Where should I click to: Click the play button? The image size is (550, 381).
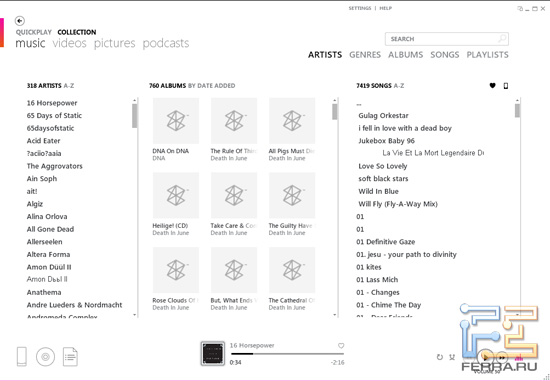pos(485,357)
